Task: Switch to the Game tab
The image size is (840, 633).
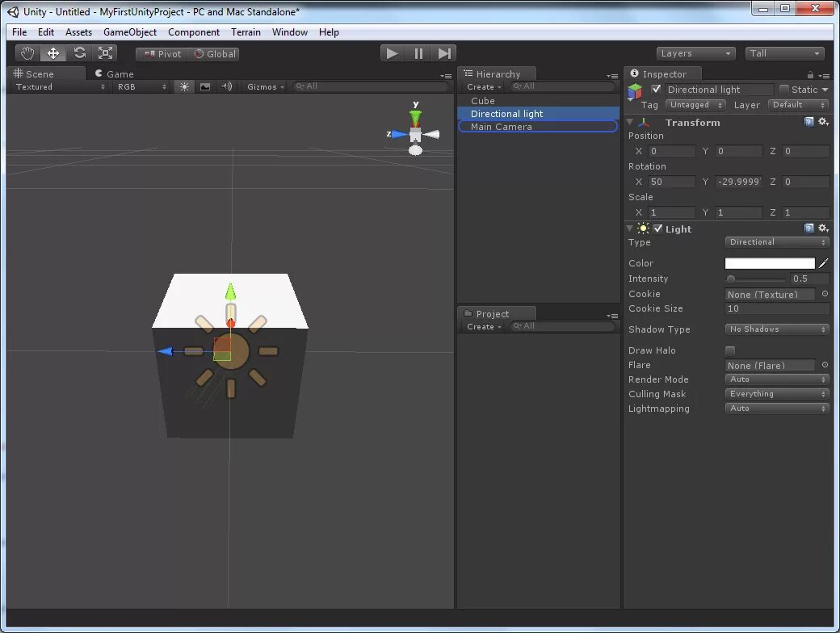Action: click(x=115, y=74)
